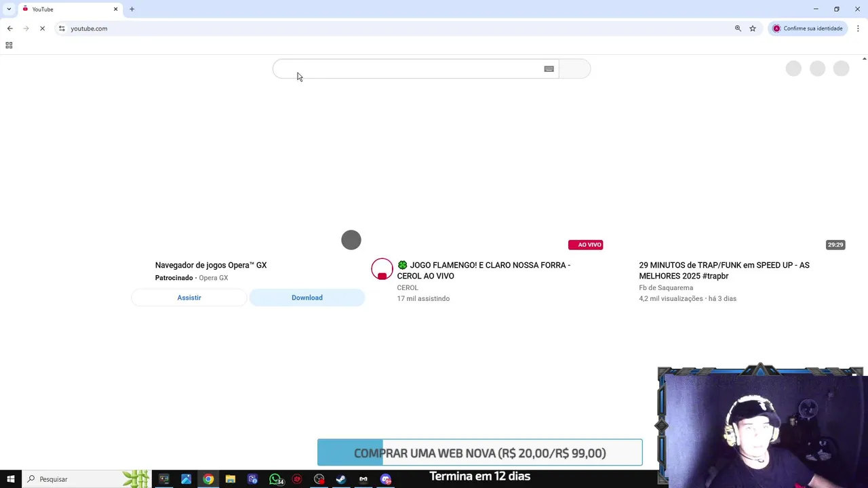The height and width of the screenshot is (488, 868).
Task: Click the Download button on Opera GX ad
Action: 307,298
